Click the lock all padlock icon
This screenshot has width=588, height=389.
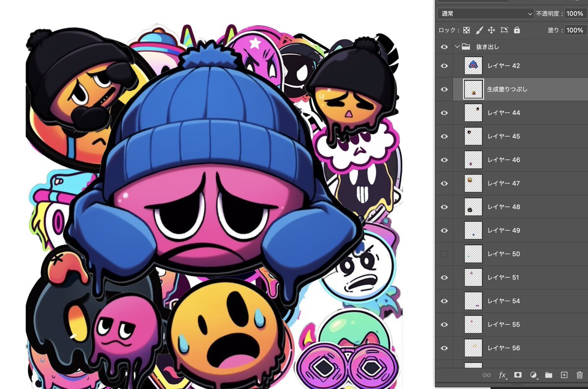tap(516, 30)
